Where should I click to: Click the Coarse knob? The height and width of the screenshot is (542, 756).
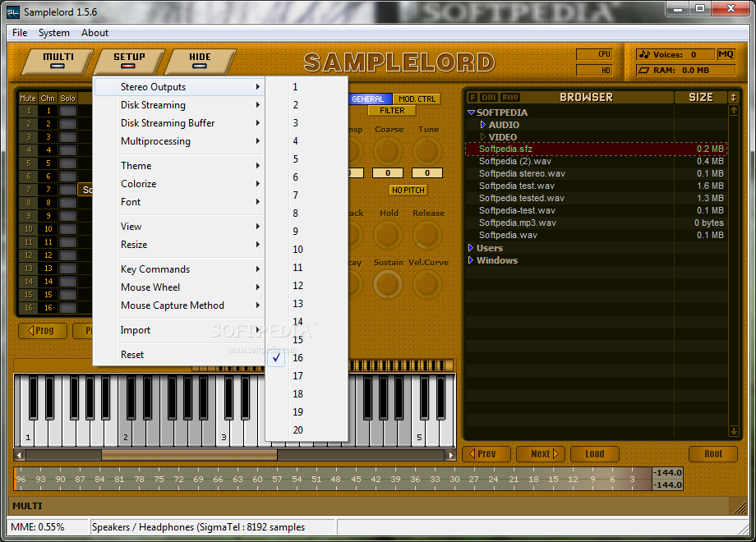pos(388,151)
